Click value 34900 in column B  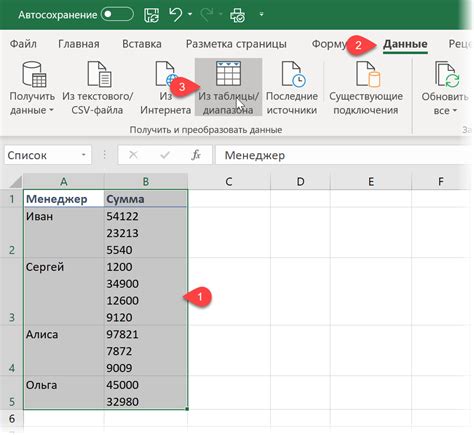(122, 284)
